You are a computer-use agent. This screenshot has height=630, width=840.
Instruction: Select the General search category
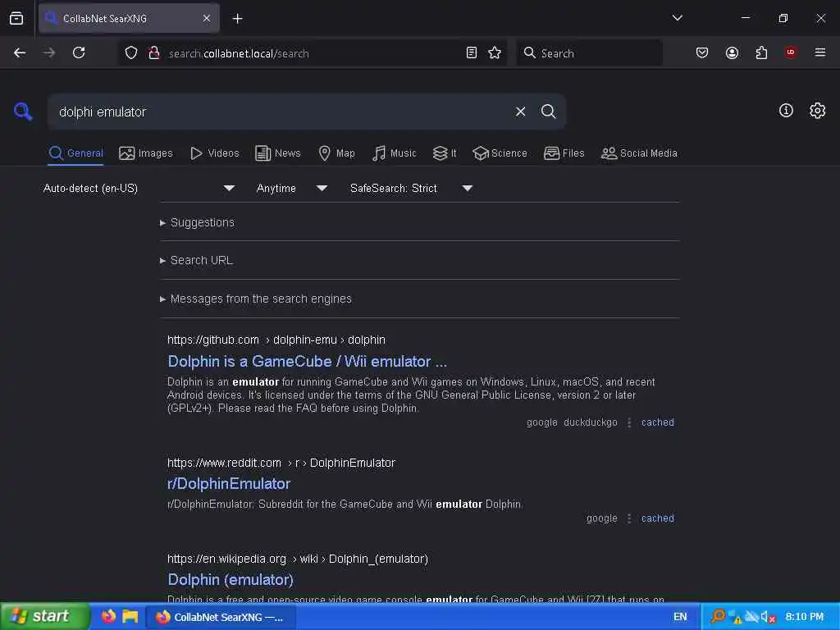(75, 153)
